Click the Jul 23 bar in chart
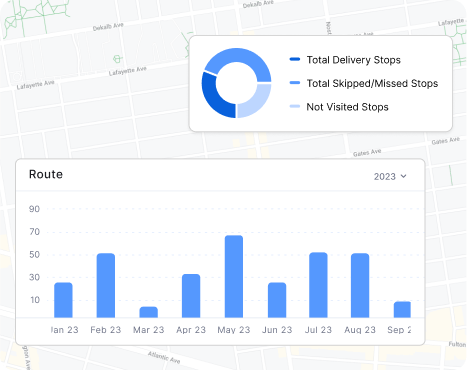The width and height of the screenshot is (467, 371). [x=318, y=285]
